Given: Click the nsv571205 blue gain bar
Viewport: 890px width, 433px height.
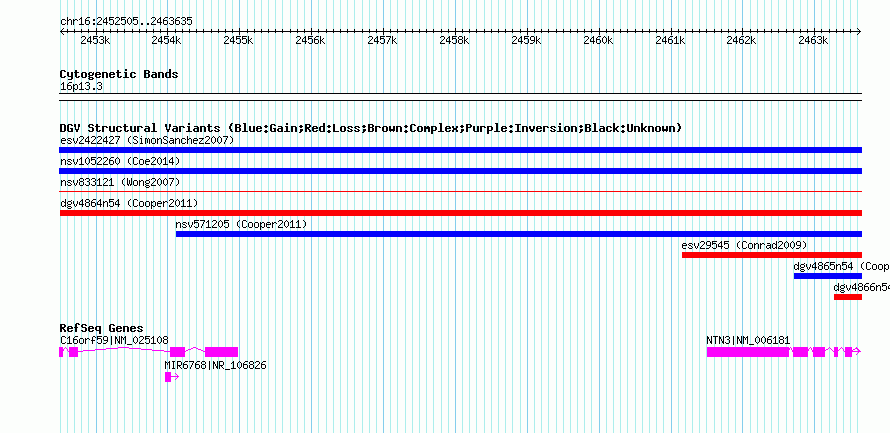Looking at the screenshot, I should click(519, 234).
